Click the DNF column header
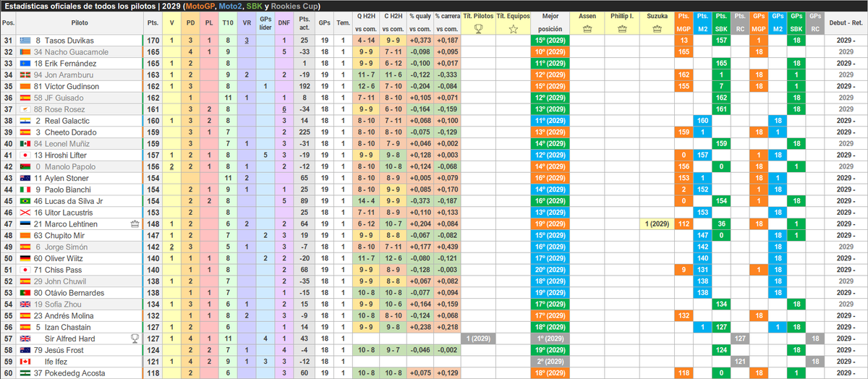The width and height of the screenshot is (868, 379). coord(285,22)
